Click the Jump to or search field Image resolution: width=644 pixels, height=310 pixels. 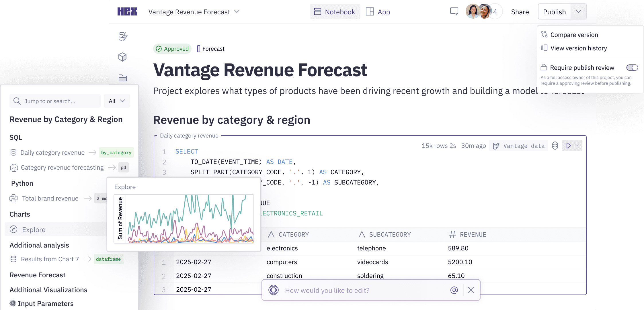click(55, 101)
